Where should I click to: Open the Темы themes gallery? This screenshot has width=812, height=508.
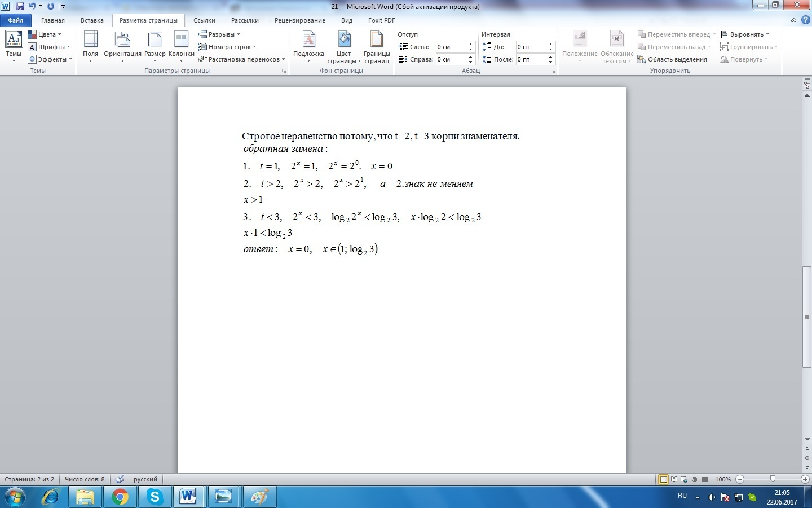tap(14, 46)
